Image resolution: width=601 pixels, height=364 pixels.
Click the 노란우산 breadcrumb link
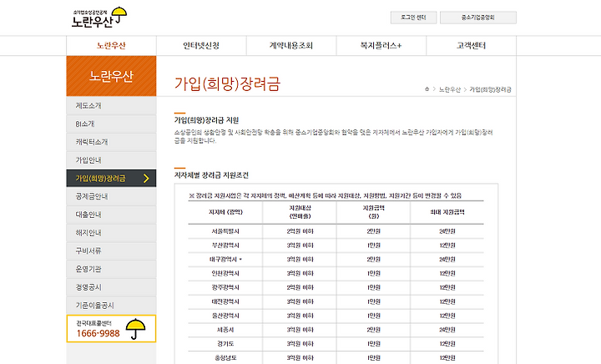click(450, 89)
